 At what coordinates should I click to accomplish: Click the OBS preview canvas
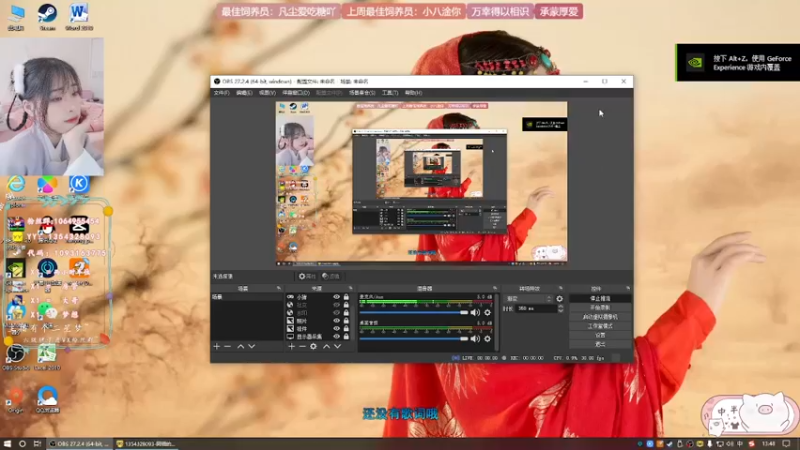(x=421, y=182)
